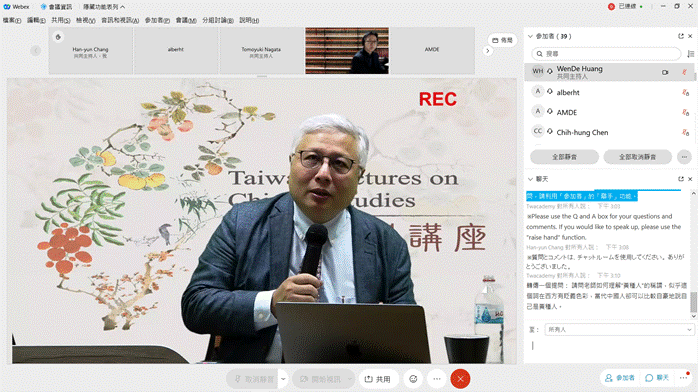Select the Tomoyuki Nagata video tile
This screenshot has height=392, width=698.
[261, 51]
